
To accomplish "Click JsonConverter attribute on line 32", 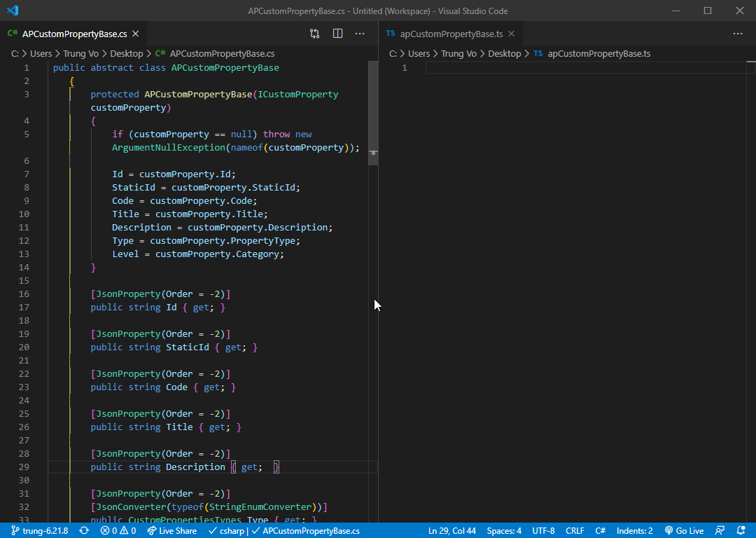I will (131, 507).
